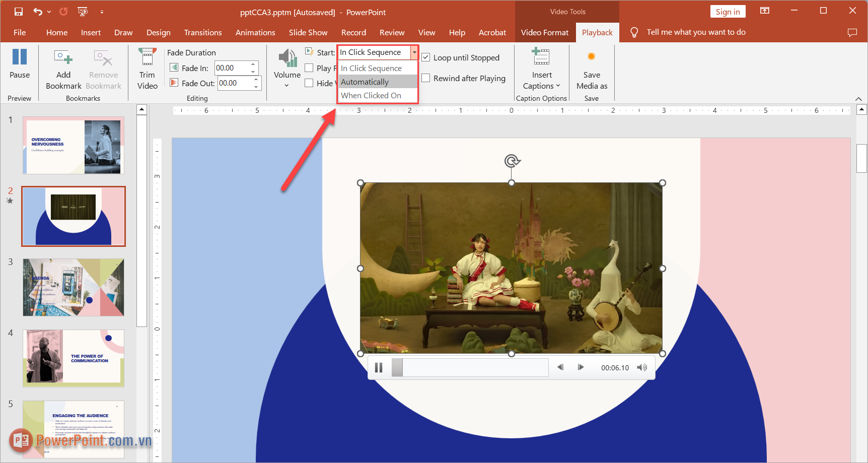Open the Help tab
This screenshot has height=463, width=868.
coord(457,32)
